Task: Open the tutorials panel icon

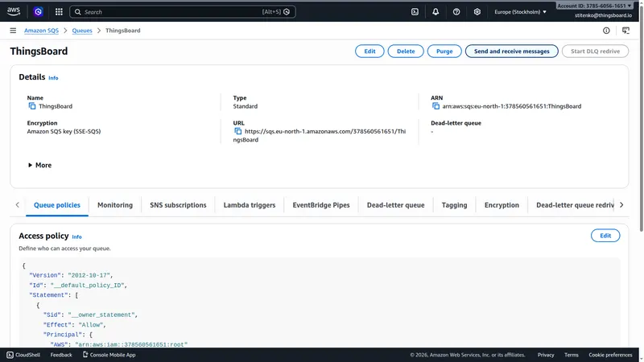Action: [x=625, y=31]
